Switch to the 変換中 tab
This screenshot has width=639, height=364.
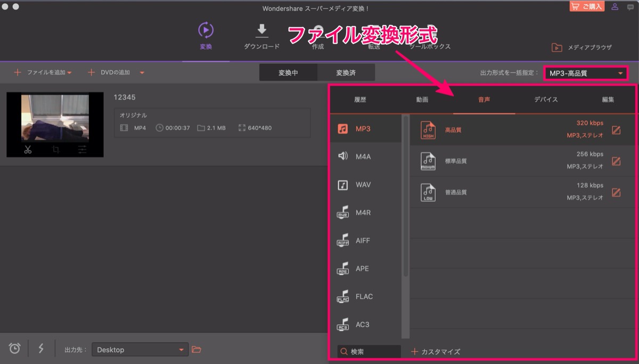click(288, 73)
